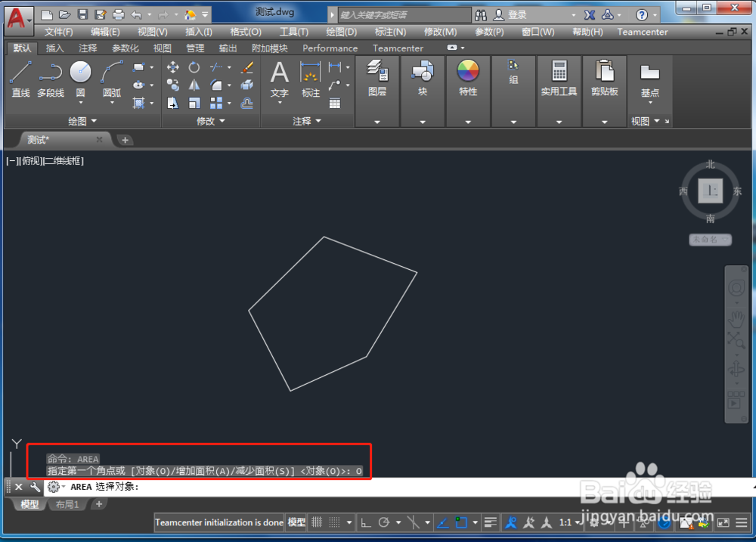Image resolution: width=756 pixels, height=542 pixels.
Task: Switch to the 注释 ribbon tab
Action: [x=88, y=48]
